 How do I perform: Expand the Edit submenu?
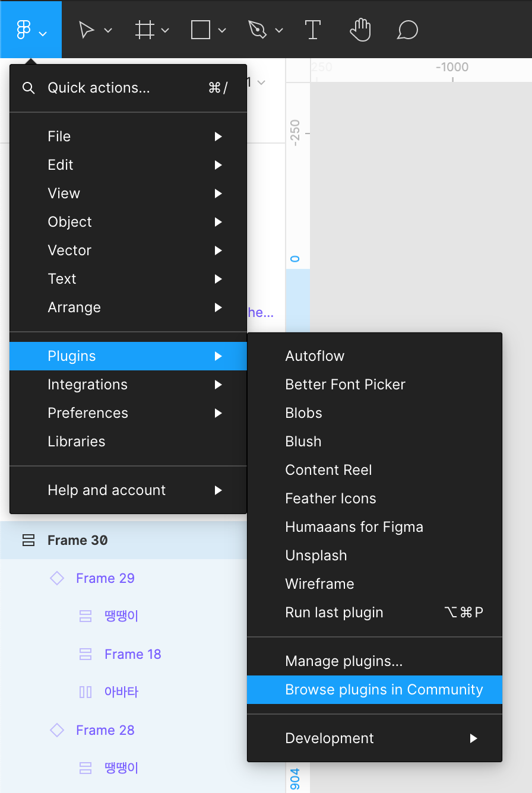tap(128, 165)
